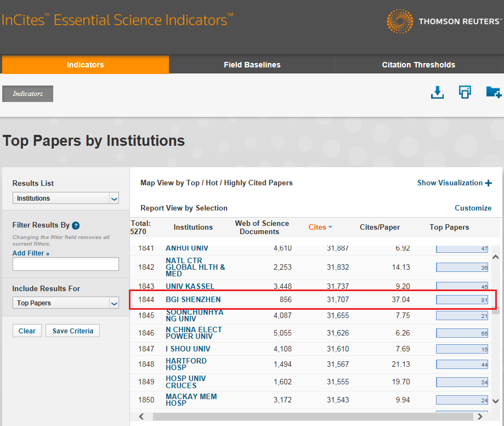Click MACKAY MEM HOSP documents value 3,172
Image resolution: width=504 pixels, height=426 pixels.
click(x=282, y=400)
